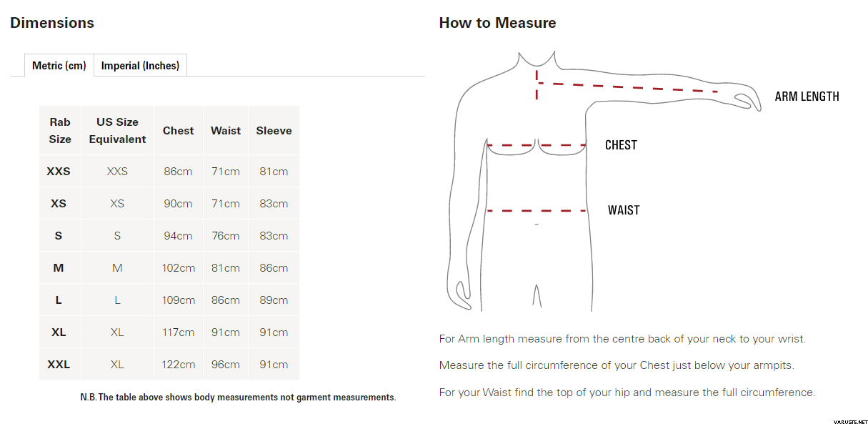Click the varuste.net watermark
The height and width of the screenshot is (424, 868).
pyautogui.click(x=847, y=420)
